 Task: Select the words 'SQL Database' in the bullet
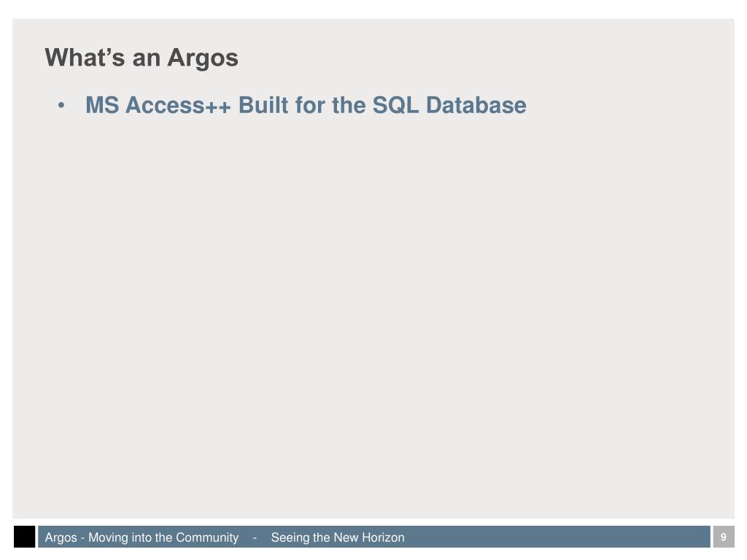tap(449, 105)
